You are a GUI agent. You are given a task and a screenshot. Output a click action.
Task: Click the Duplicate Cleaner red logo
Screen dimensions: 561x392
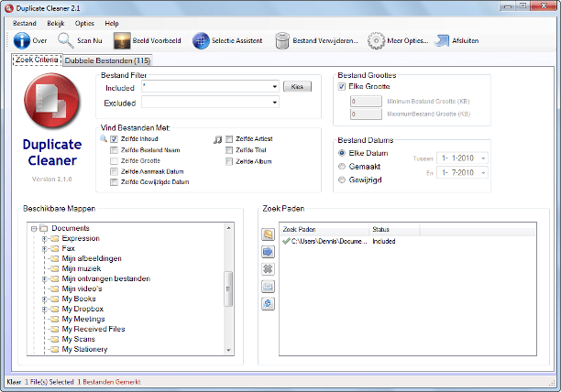52,101
